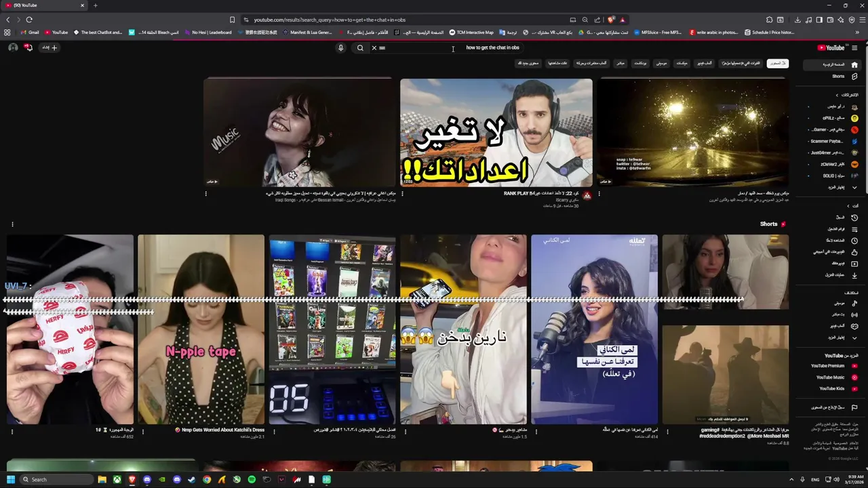Select the Mixes filter chip

[682, 63]
